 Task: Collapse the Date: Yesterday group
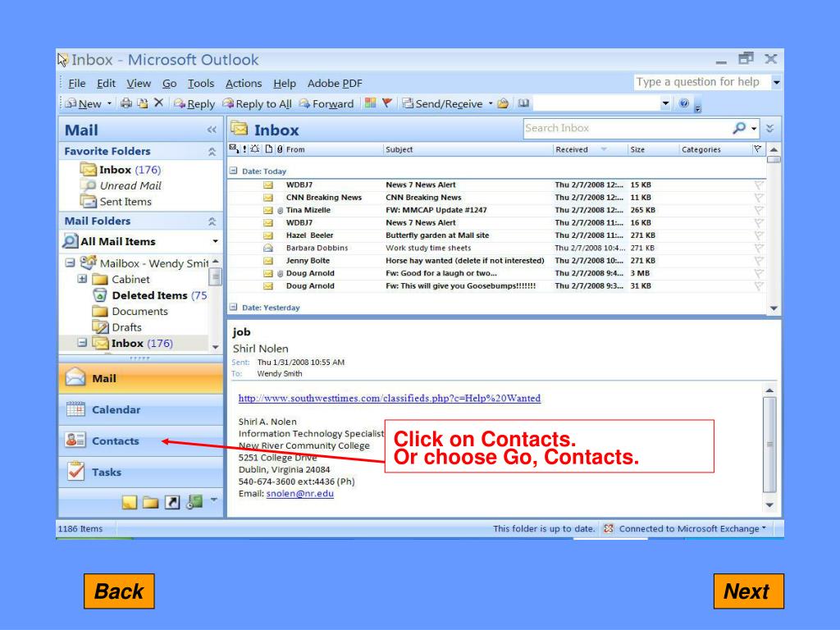point(233,307)
